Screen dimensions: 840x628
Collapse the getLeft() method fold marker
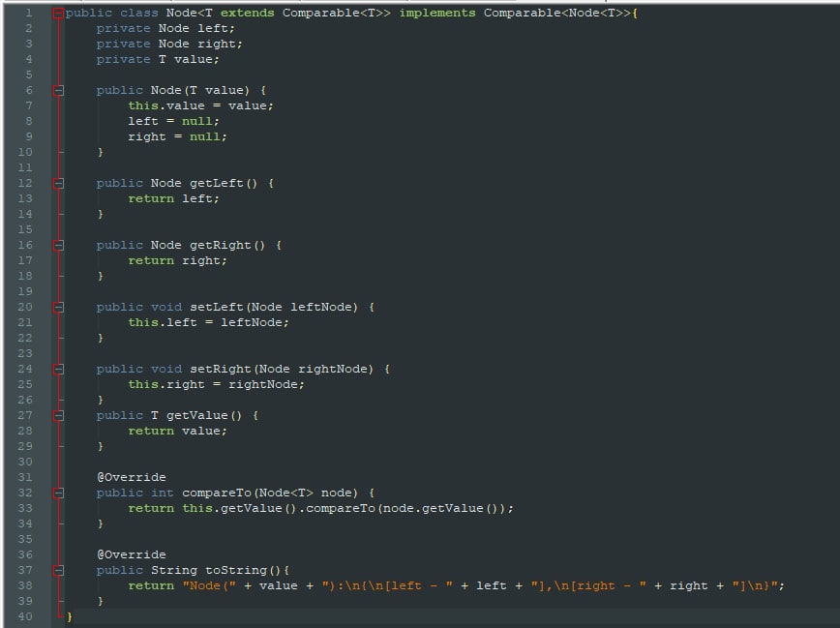tap(58, 183)
